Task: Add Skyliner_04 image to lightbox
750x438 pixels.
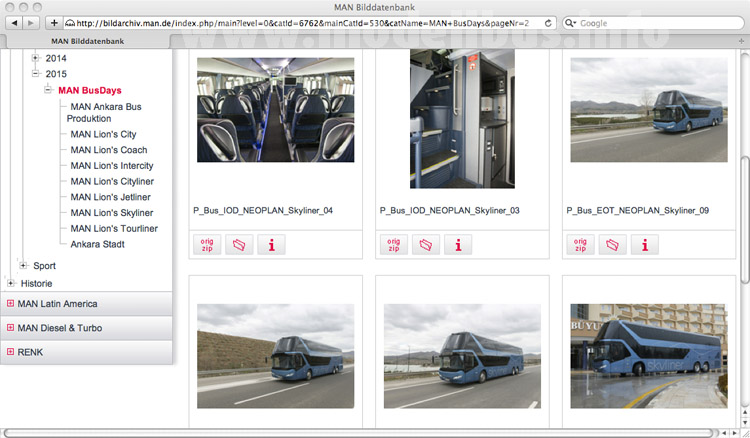Action: pyautogui.click(x=239, y=245)
